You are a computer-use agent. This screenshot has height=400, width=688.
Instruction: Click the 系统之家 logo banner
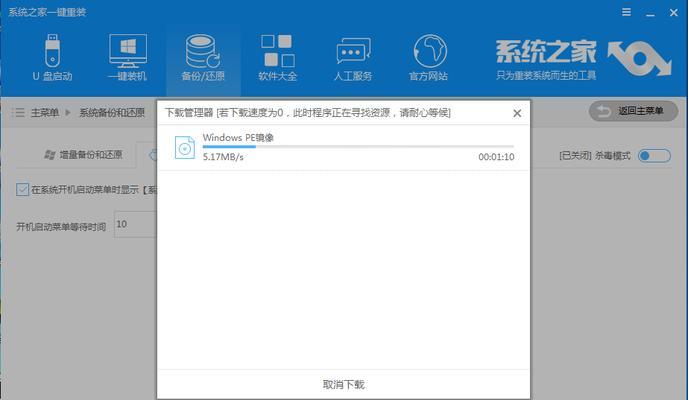click(584, 59)
